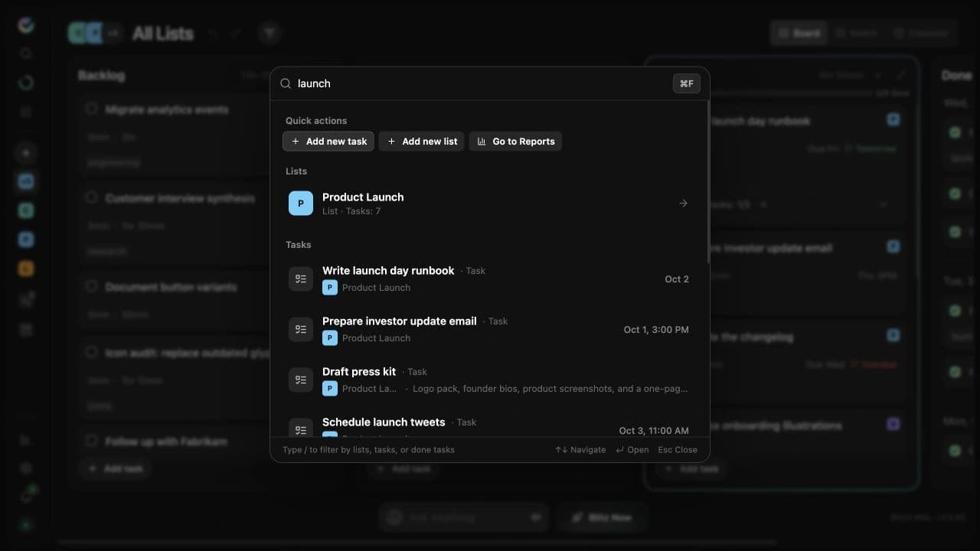This screenshot has width=980, height=551.
Task: Click the 'Go to Reports' quick action
Action: (x=515, y=141)
